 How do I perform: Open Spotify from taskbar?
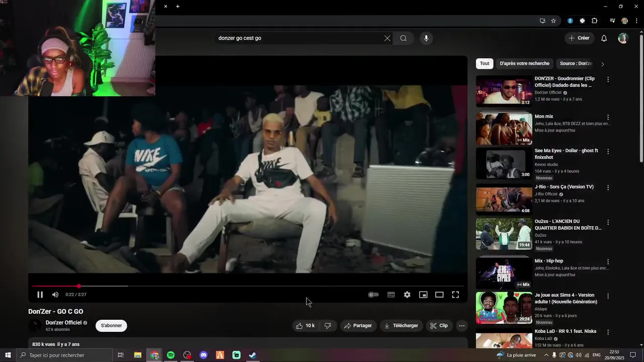(171, 355)
